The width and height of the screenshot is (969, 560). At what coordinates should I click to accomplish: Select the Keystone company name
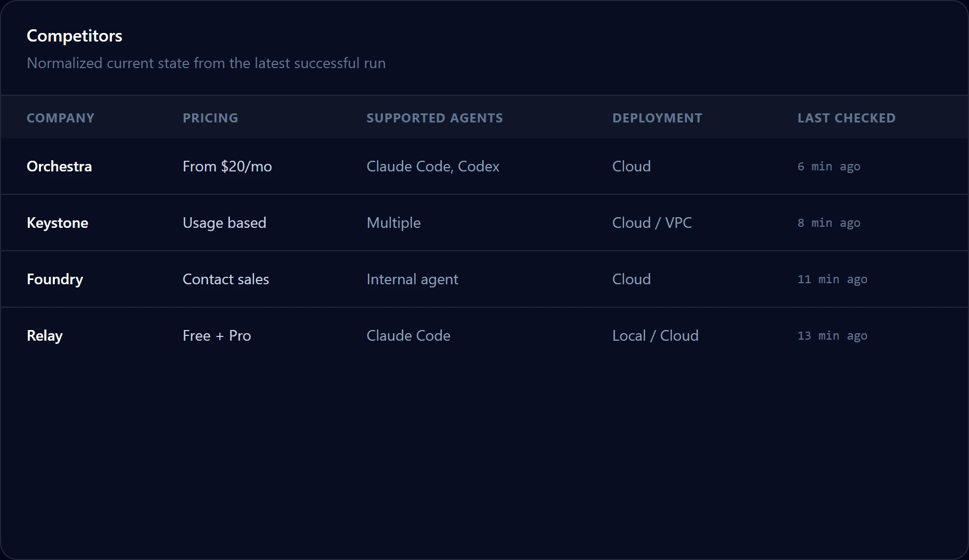click(x=58, y=223)
